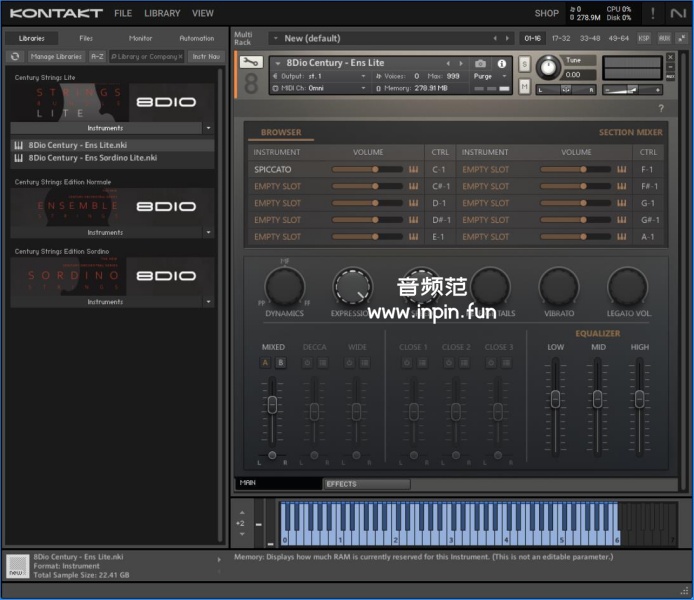Click the SHOP link
This screenshot has height=600, width=694.
click(547, 13)
